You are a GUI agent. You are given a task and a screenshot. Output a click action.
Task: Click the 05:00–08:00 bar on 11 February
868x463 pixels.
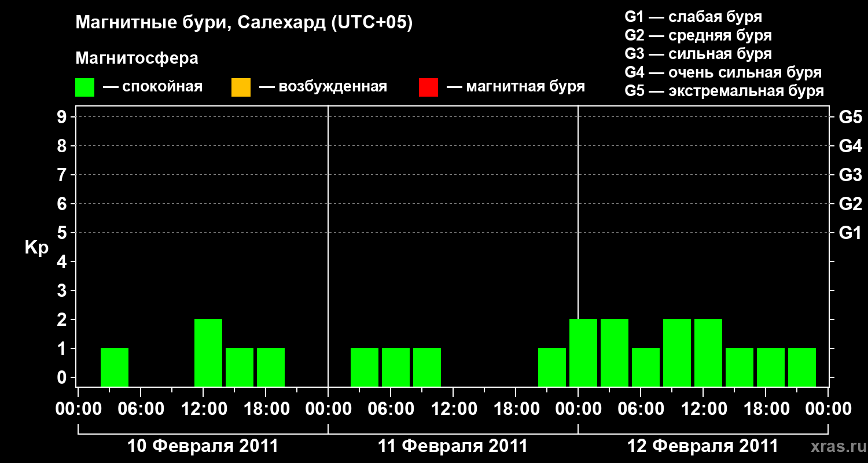396,367
